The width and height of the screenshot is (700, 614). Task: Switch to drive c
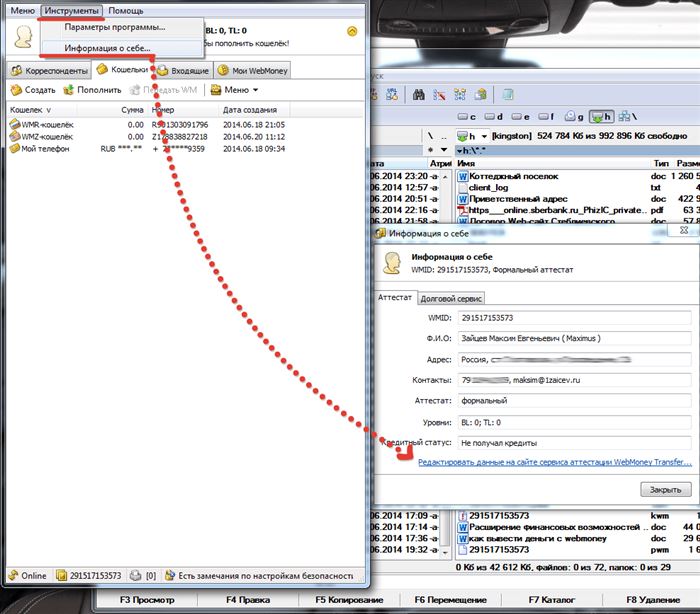[467, 117]
